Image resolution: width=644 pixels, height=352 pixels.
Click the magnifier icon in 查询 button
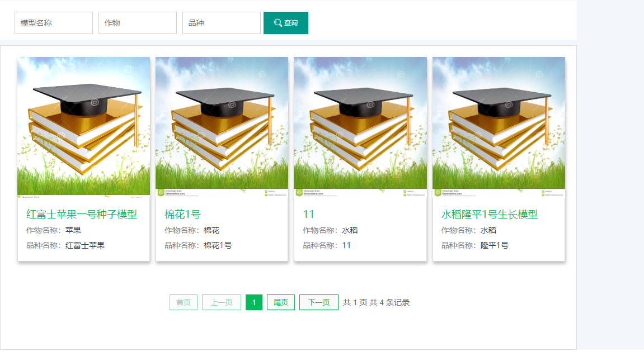tap(278, 23)
